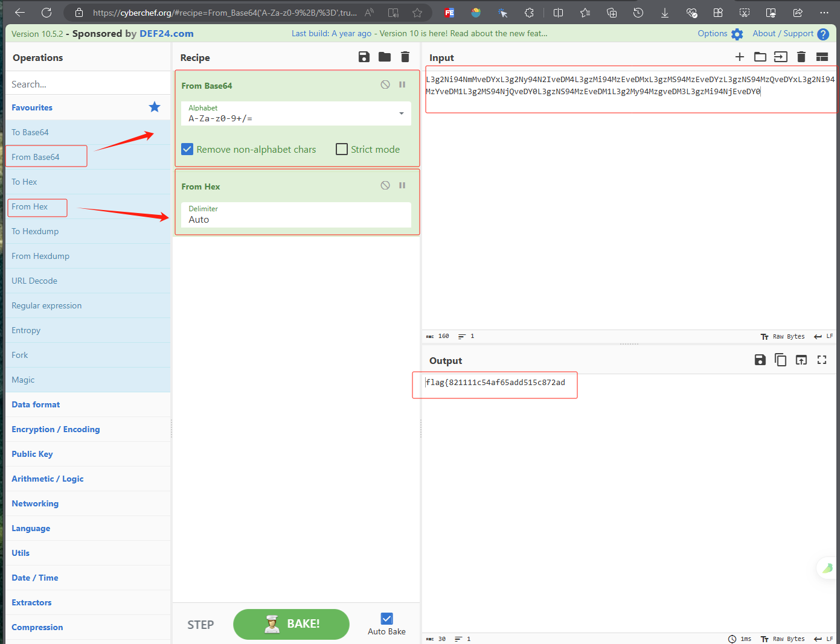
Task: Change output character encoding Raw Bytes
Action: click(x=783, y=639)
